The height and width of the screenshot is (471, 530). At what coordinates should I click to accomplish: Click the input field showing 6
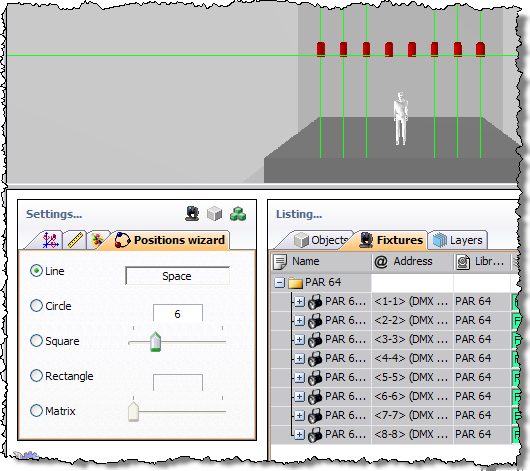[178, 313]
